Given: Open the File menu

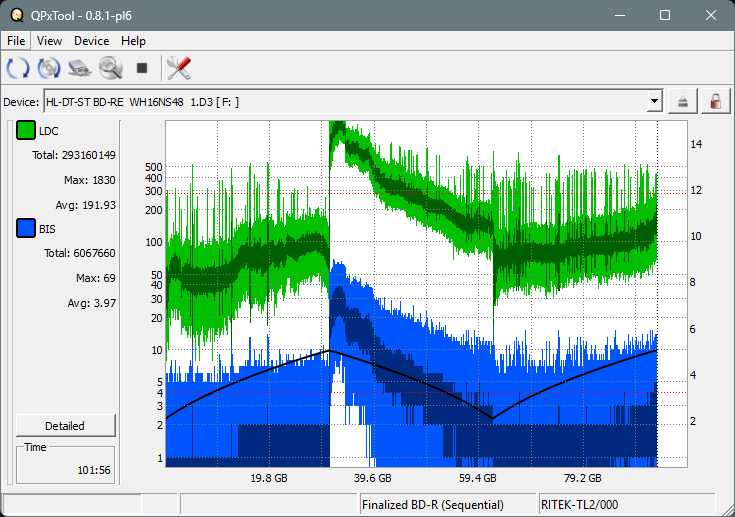Looking at the screenshot, I should [x=16, y=41].
